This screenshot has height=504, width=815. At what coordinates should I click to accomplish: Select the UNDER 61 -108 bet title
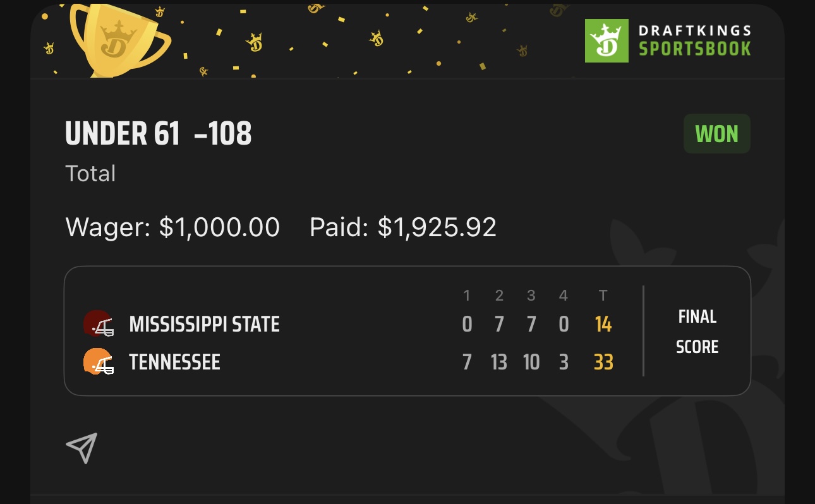click(x=159, y=134)
